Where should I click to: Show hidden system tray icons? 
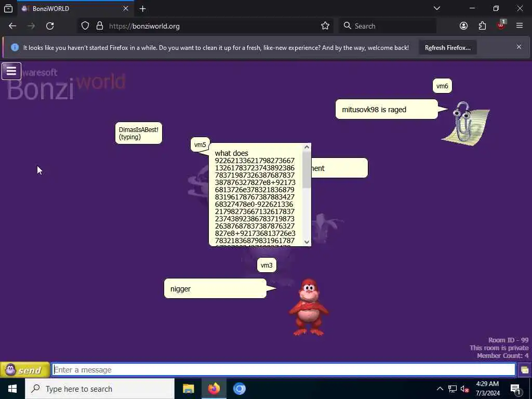coord(440,389)
